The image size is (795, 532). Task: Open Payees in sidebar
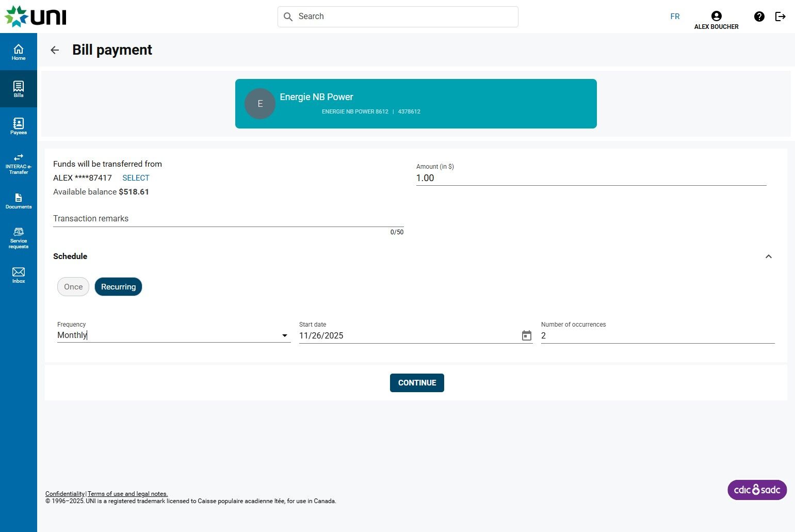tap(19, 126)
